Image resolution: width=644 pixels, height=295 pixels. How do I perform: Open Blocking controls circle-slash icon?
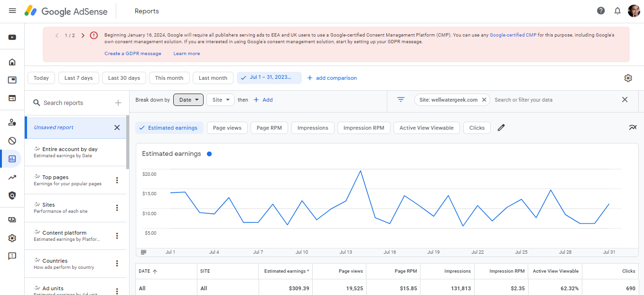12,141
